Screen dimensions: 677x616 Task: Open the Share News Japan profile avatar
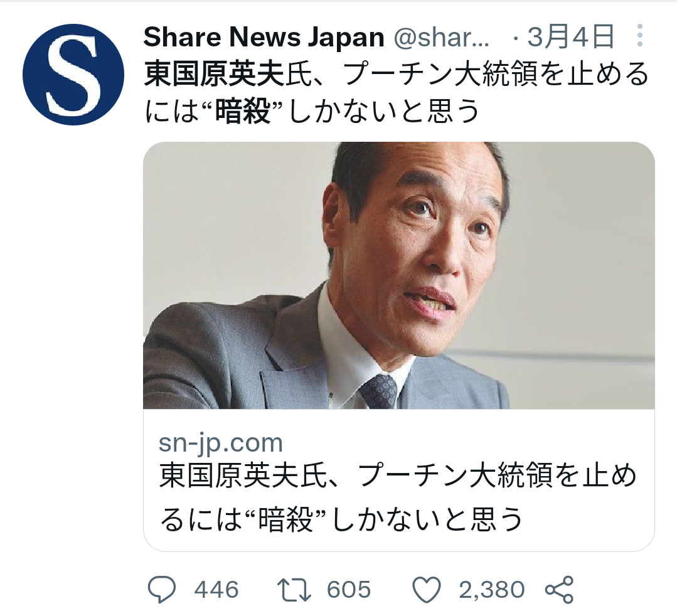pyautogui.click(x=73, y=75)
